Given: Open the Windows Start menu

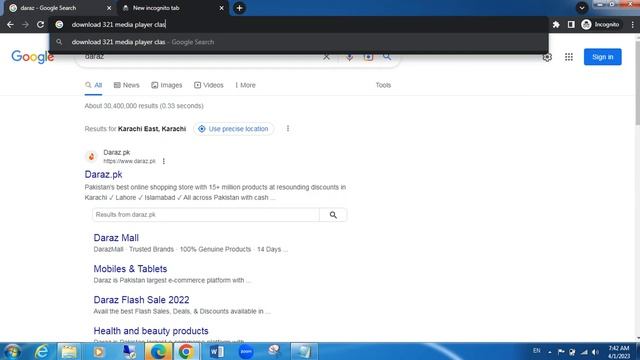Looking at the screenshot, I should pos(12,351).
